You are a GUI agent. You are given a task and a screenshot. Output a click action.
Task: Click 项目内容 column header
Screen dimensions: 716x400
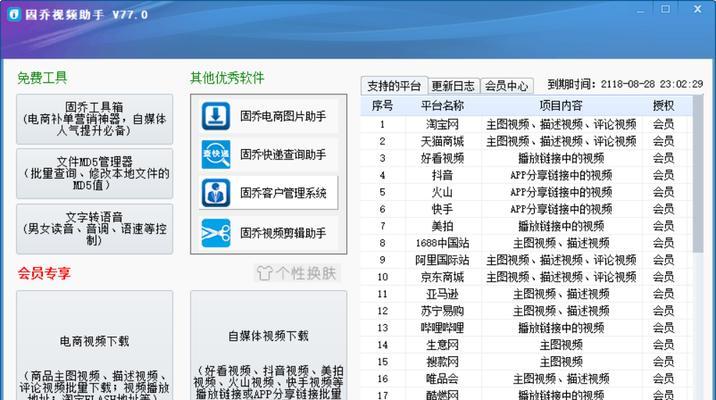click(561, 106)
